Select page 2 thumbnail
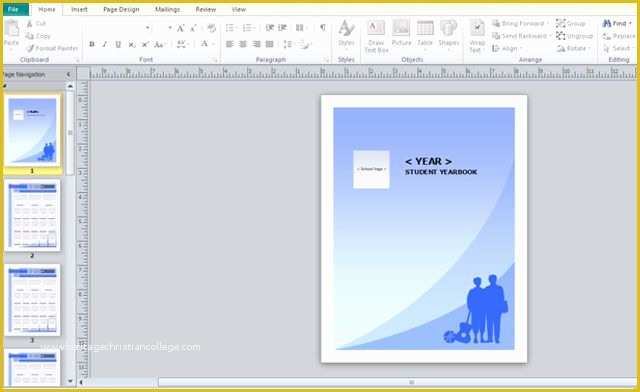The width and height of the screenshot is (640, 392). [x=32, y=215]
